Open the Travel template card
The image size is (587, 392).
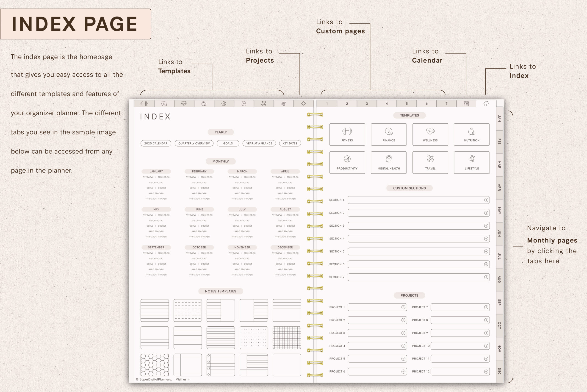coord(430,162)
